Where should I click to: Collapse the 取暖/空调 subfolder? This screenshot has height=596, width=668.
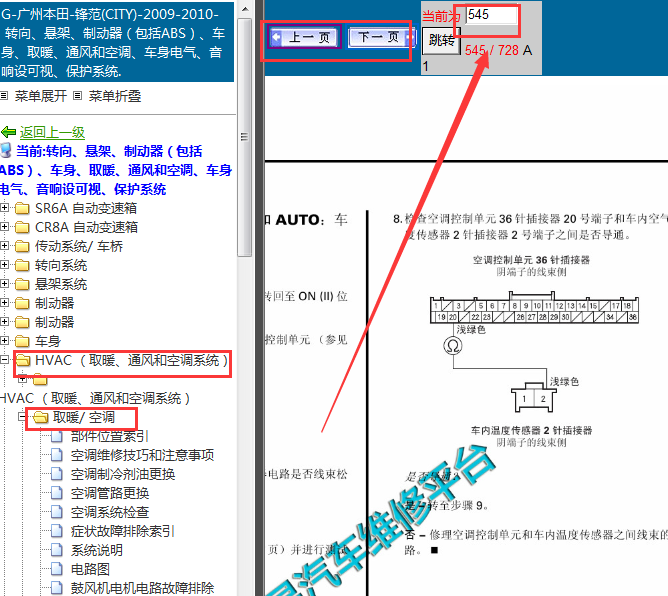coord(22,417)
